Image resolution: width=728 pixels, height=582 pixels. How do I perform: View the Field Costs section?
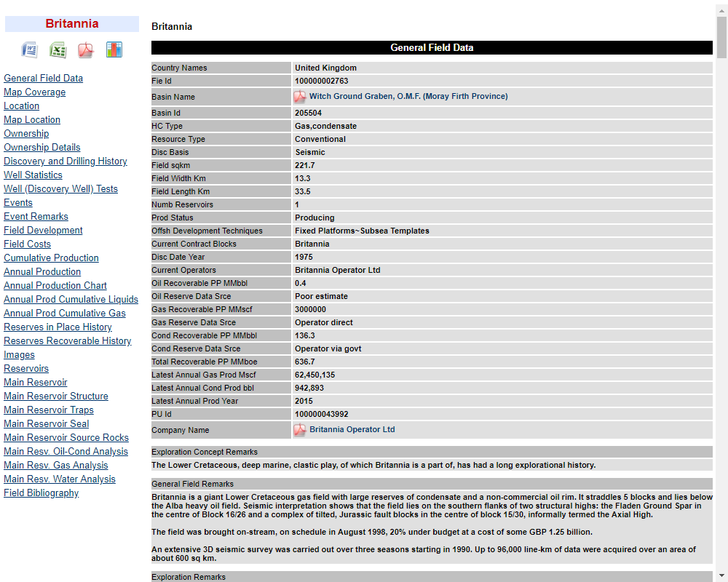click(28, 244)
